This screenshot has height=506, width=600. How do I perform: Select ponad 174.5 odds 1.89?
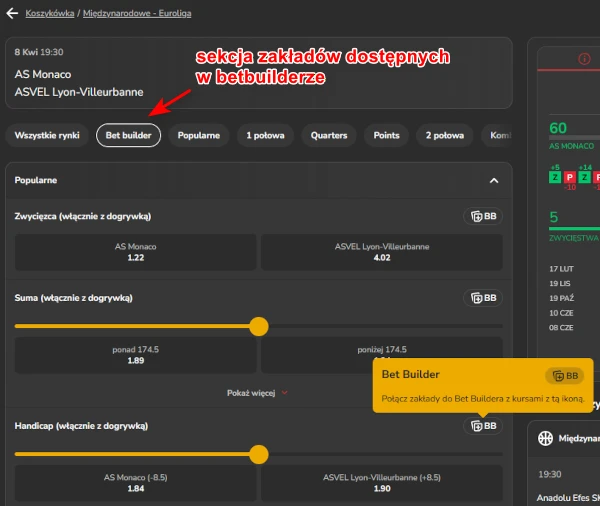pos(135,355)
